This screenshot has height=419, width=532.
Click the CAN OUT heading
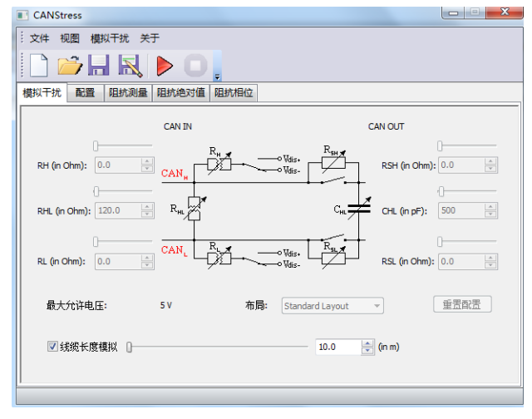pyautogui.click(x=386, y=126)
